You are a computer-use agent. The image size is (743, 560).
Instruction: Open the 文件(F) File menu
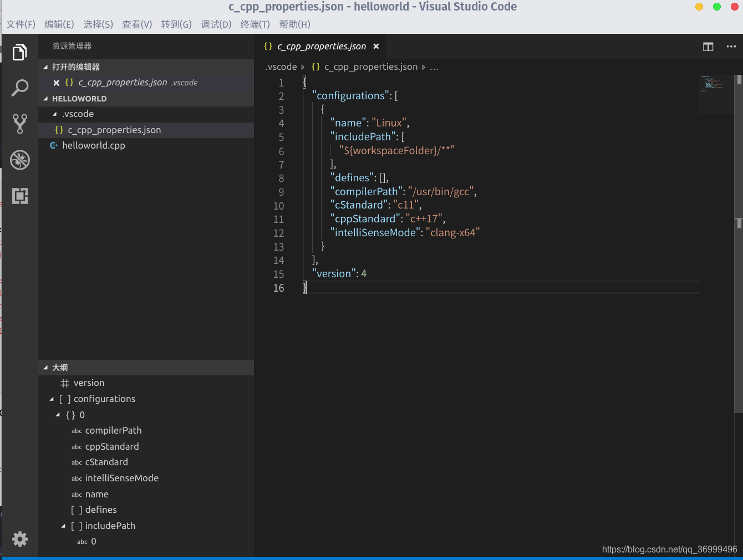[21, 24]
